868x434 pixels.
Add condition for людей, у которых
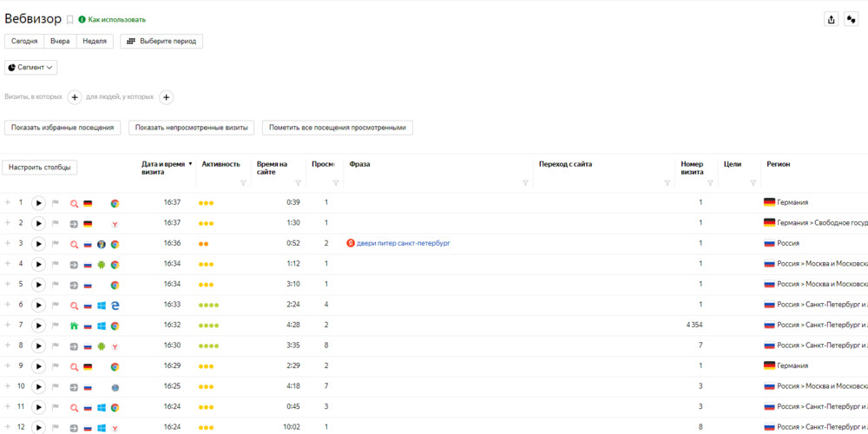(166, 97)
